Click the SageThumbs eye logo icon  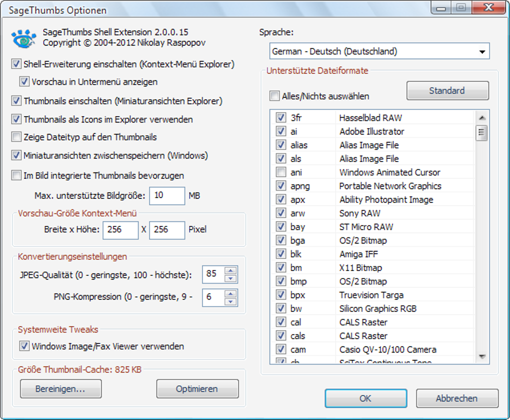point(23,38)
